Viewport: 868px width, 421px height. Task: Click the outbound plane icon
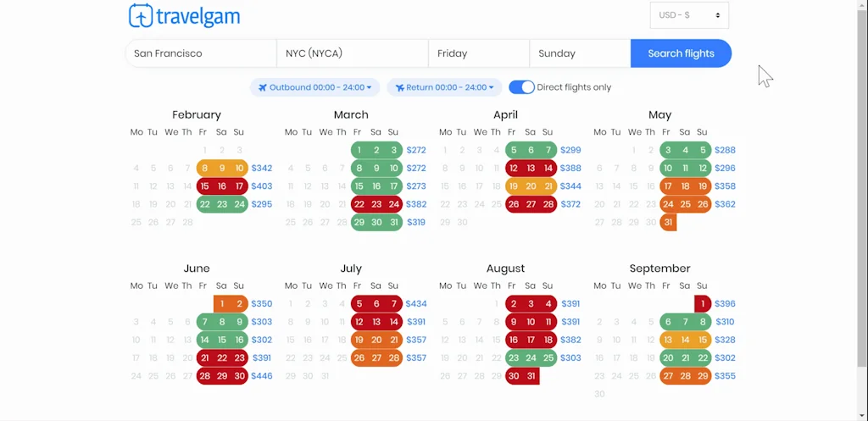click(263, 87)
